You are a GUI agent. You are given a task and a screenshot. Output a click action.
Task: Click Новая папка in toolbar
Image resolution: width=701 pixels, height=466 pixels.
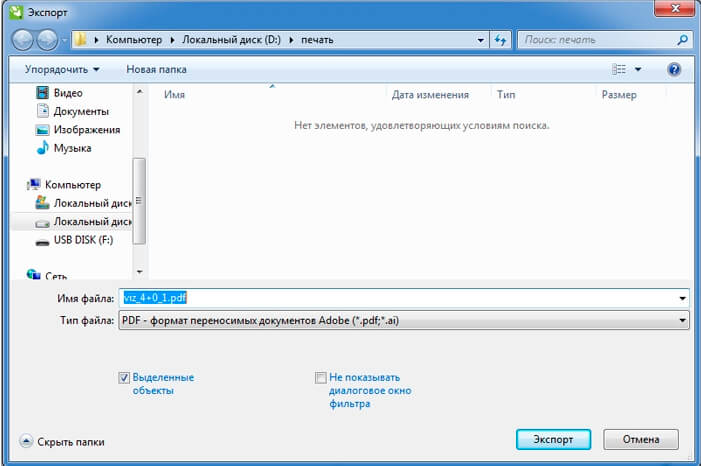point(156,70)
